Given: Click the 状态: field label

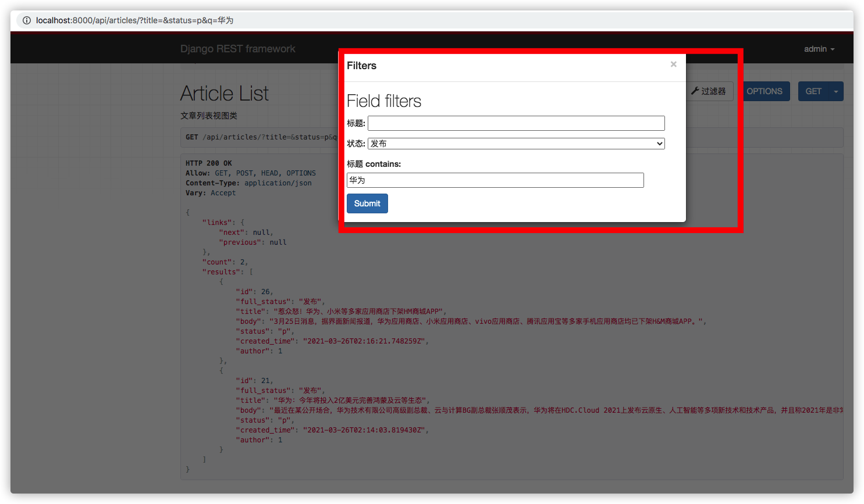Looking at the screenshot, I should (355, 144).
